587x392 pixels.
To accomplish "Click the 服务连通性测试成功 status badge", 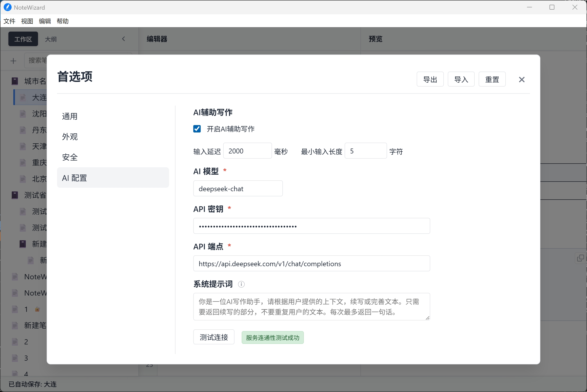I will point(273,338).
